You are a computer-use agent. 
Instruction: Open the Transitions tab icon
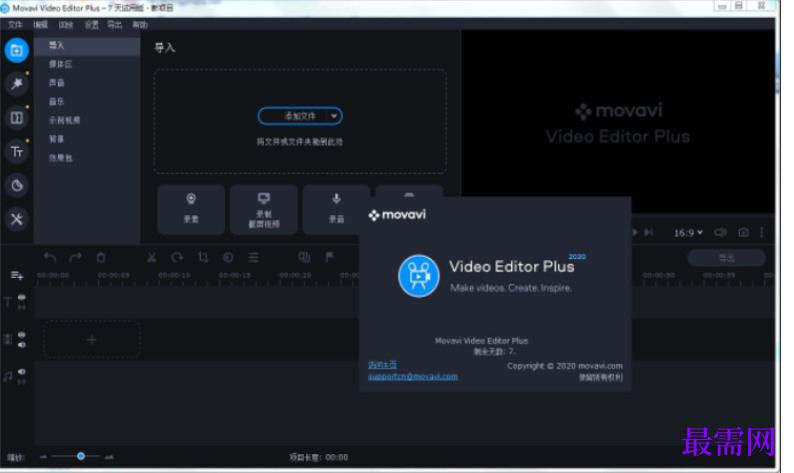click(17, 118)
